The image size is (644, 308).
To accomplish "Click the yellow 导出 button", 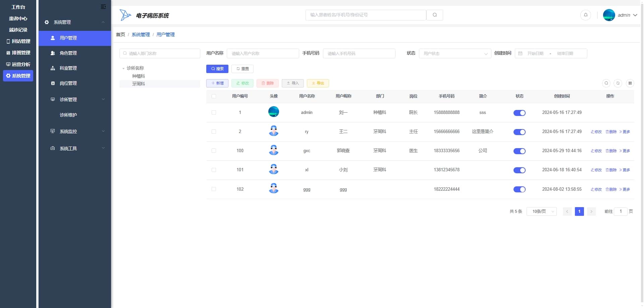I will 318,83.
